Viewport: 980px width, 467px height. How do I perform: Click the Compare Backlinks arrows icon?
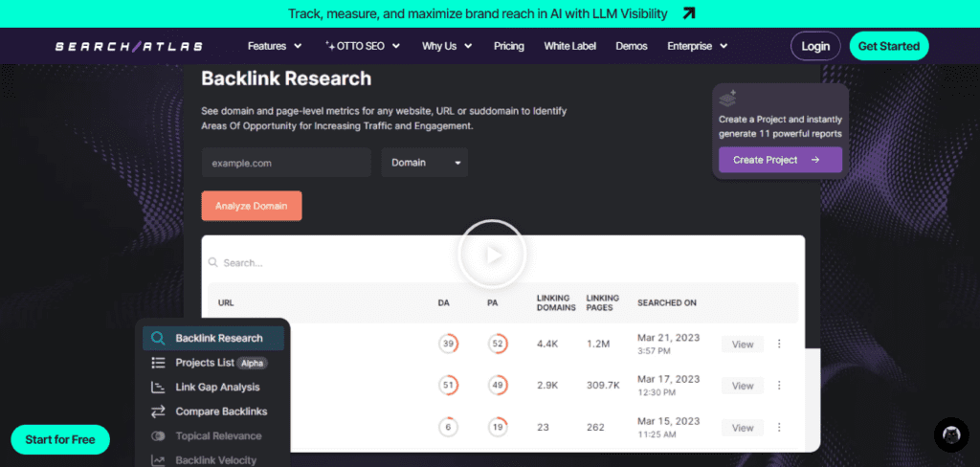(x=158, y=411)
